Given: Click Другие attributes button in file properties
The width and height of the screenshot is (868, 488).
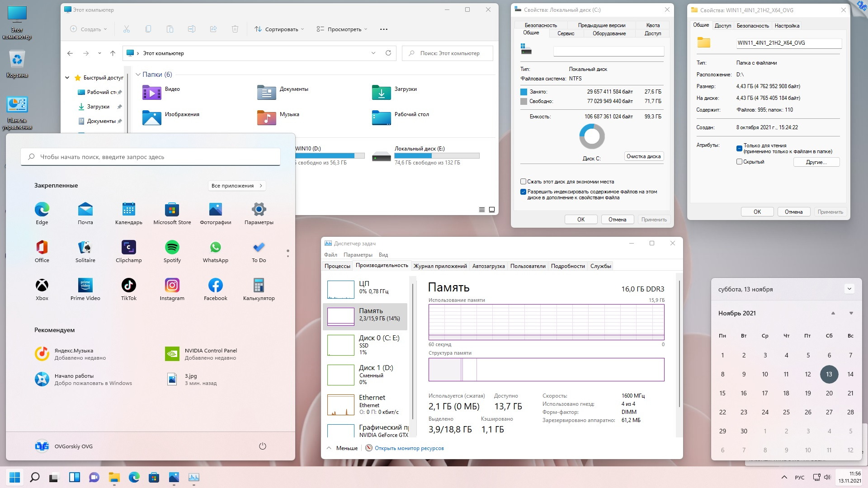Looking at the screenshot, I should [816, 161].
